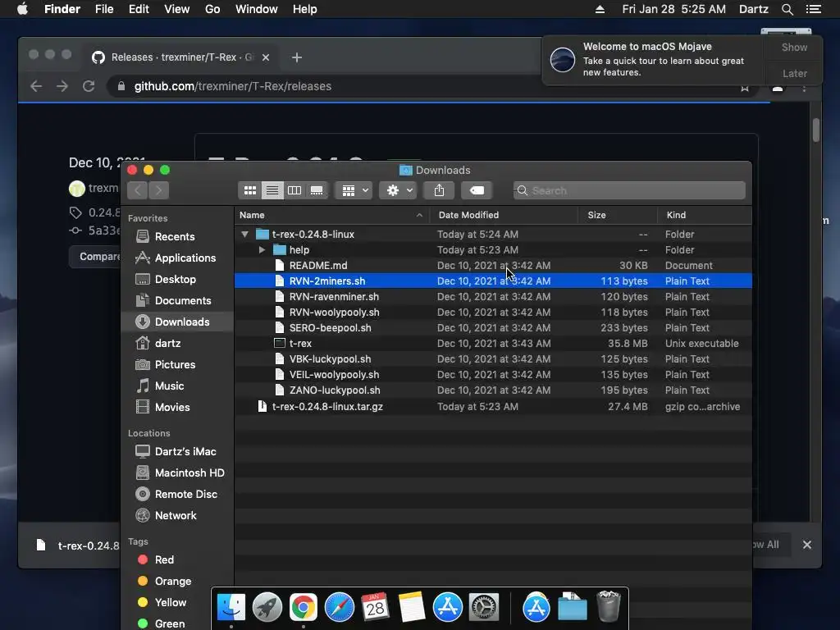Click the Finder search field
Viewport: 840px width, 630px height.
[x=629, y=190]
